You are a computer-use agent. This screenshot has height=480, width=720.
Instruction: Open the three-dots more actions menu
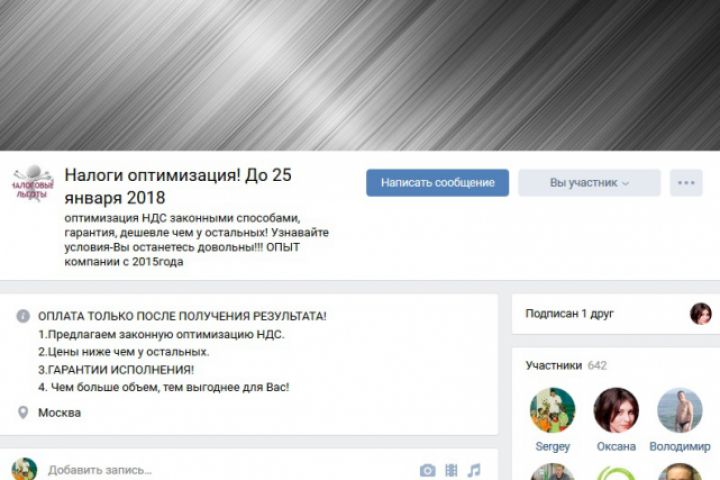[686, 183]
